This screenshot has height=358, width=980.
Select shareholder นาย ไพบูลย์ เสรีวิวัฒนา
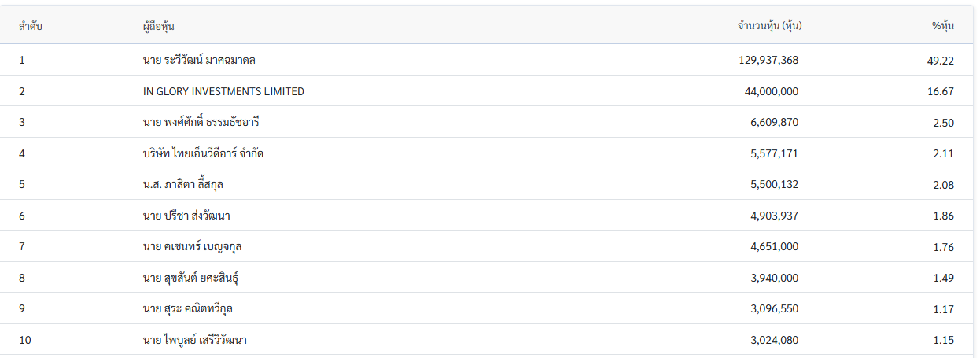pyautogui.click(x=197, y=340)
